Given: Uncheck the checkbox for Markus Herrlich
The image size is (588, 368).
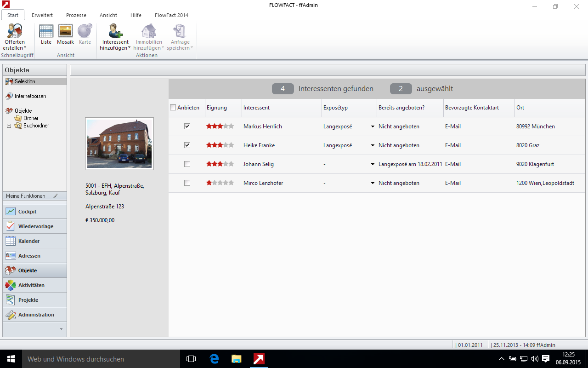Looking at the screenshot, I should point(187,126).
